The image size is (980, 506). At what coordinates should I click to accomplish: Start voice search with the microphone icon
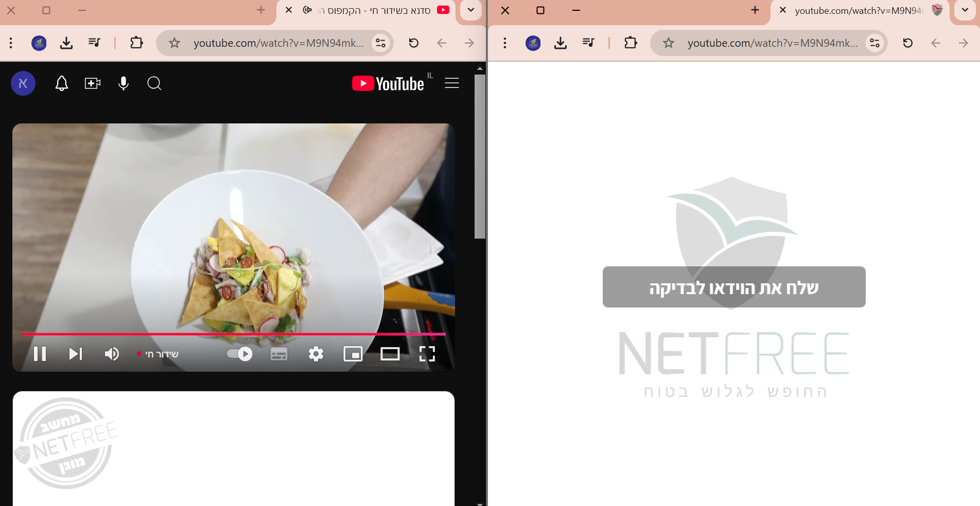coord(124,83)
